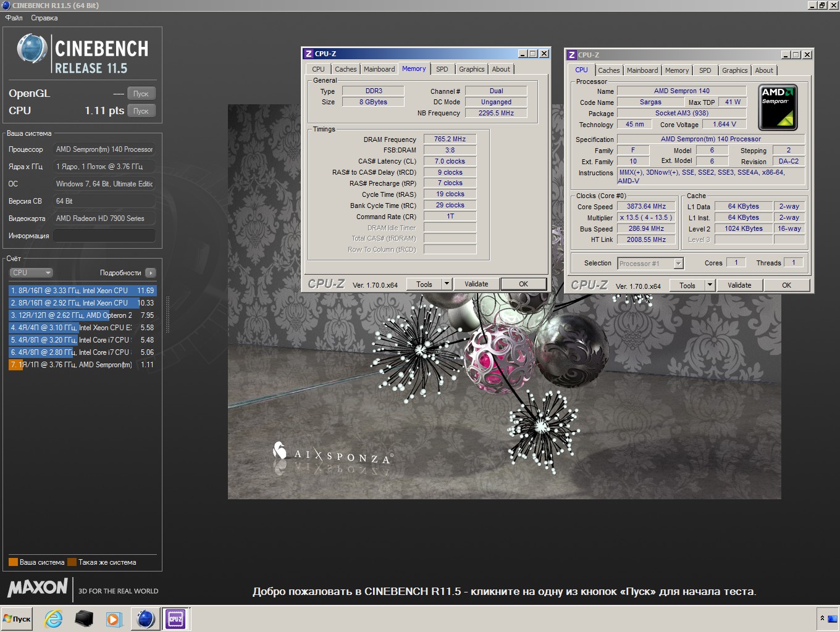Open the Caches tab in the CPU window

[609, 70]
